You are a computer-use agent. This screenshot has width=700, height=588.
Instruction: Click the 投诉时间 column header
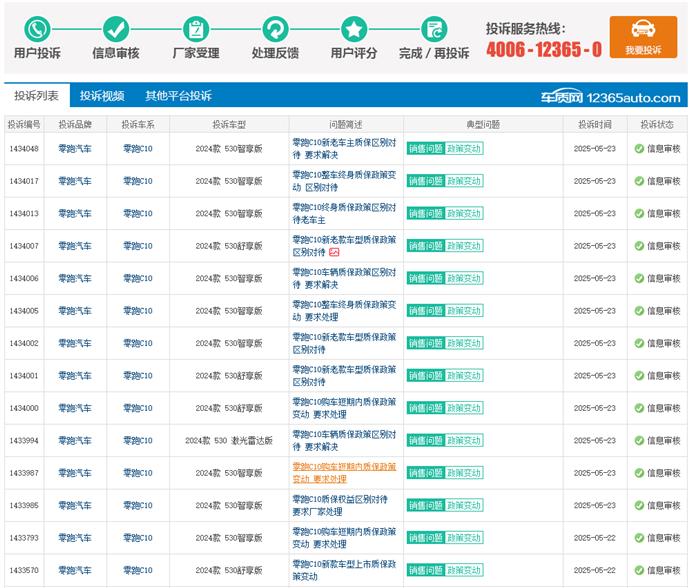coord(595,125)
